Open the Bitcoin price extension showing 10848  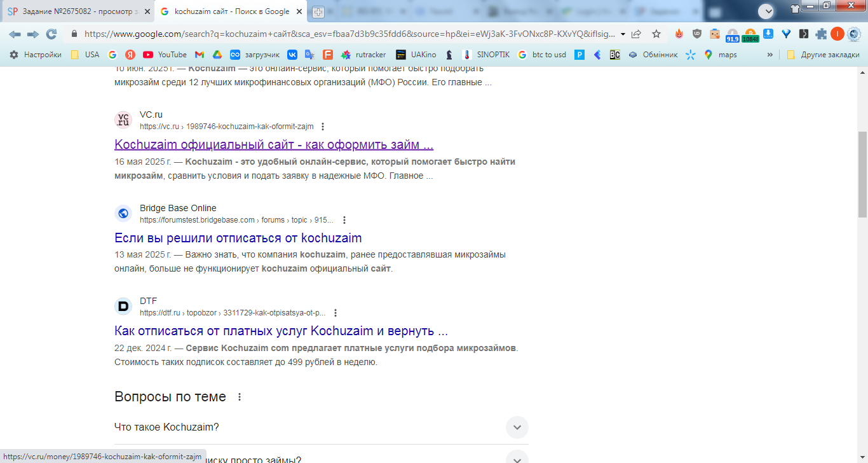point(750,35)
